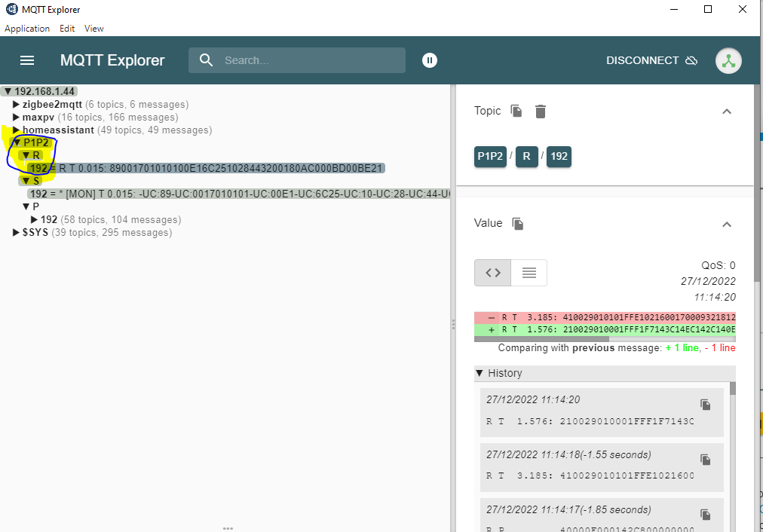Click the right panel vertical scrollbar

point(757,184)
